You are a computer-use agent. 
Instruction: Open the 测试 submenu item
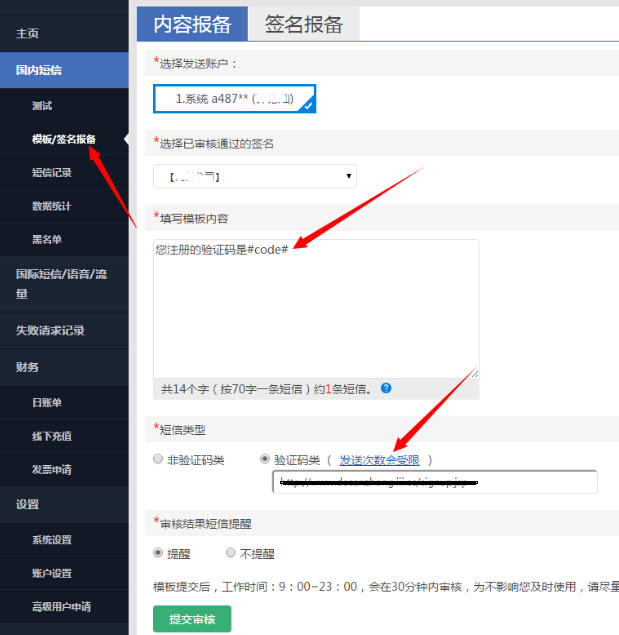pos(42,106)
